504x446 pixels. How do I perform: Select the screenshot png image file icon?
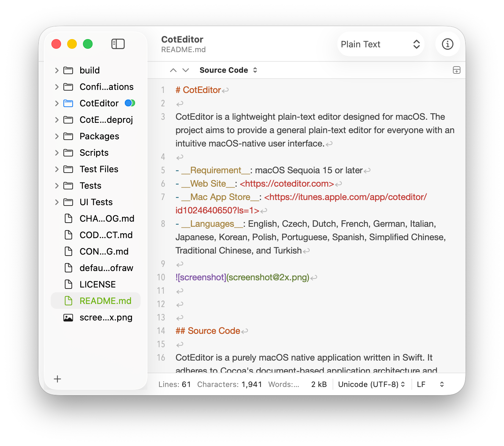point(68,318)
